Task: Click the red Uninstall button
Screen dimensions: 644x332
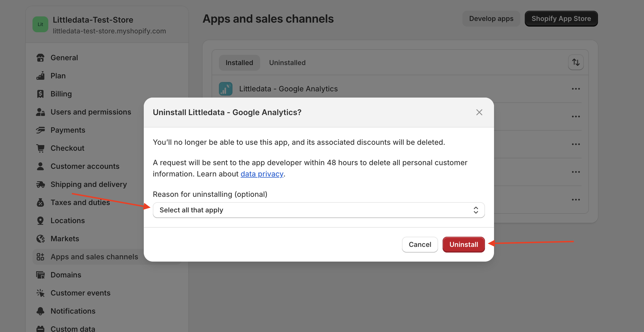Action: click(x=464, y=245)
